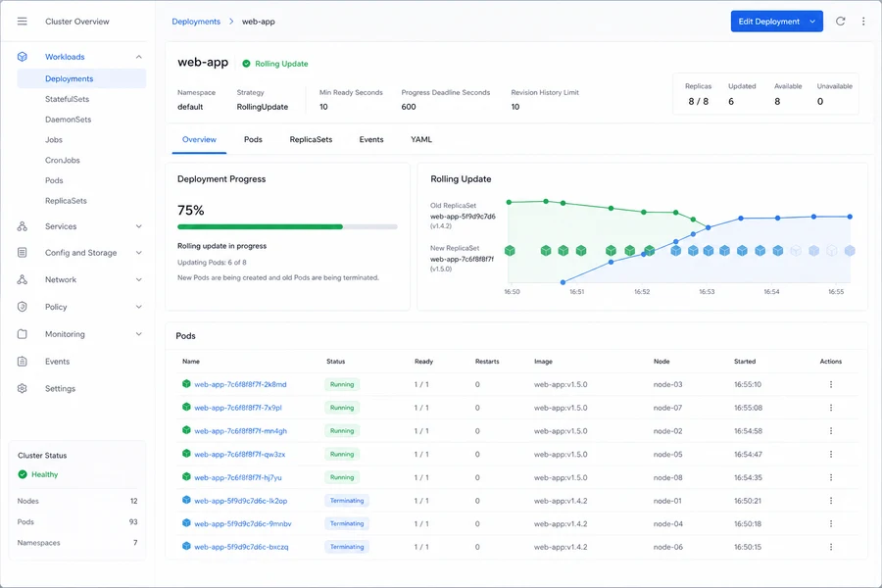Viewport: 882px width, 588px height.
Task: Open the Edit Deployment dropdown arrow
Action: coord(812,22)
